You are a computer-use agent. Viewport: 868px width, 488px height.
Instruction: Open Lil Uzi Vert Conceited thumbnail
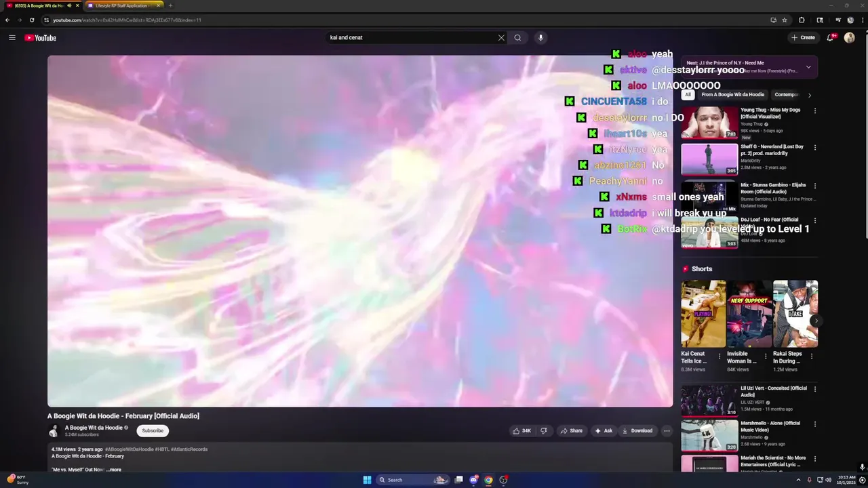pyautogui.click(x=709, y=401)
